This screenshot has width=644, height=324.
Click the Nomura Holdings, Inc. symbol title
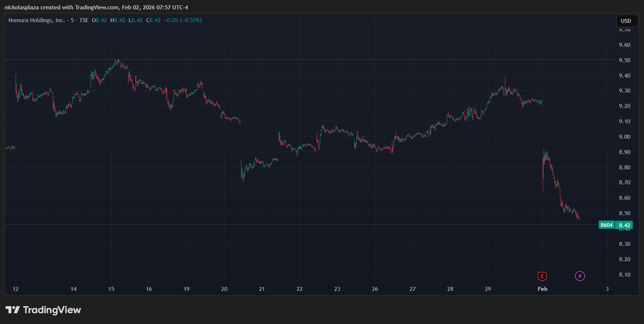click(x=36, y=20)
